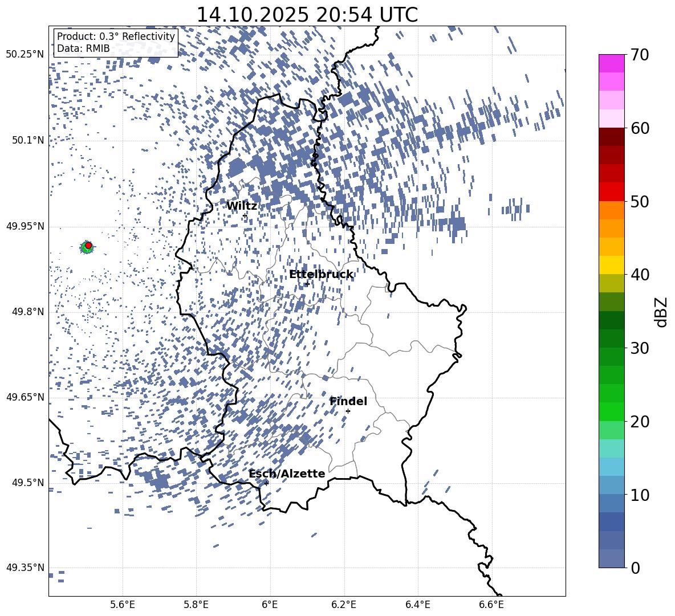
Task: Select the Findel city label
Action: click(348, 401)
